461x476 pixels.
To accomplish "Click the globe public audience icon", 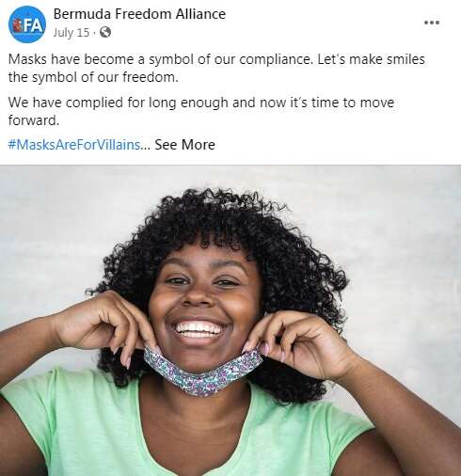I will click(105, 32).
